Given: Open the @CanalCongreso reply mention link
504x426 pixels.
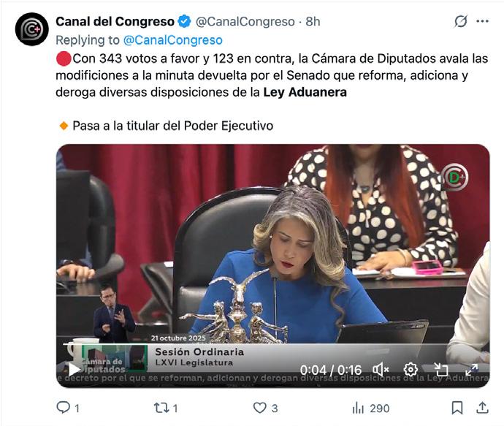Looking at the screenshot, I should (173, 40).
